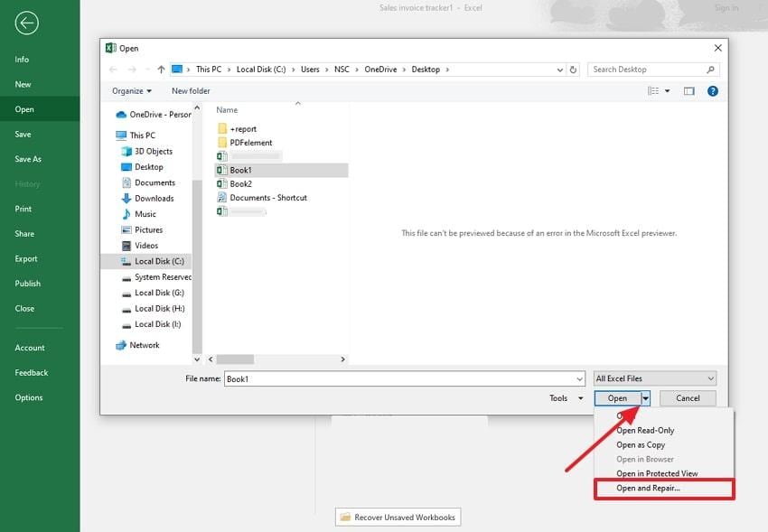This screenshot has width=768, height=532.
Task: Open the Help question mark icon
Action: pyautogui.click(x=713, y=91)
